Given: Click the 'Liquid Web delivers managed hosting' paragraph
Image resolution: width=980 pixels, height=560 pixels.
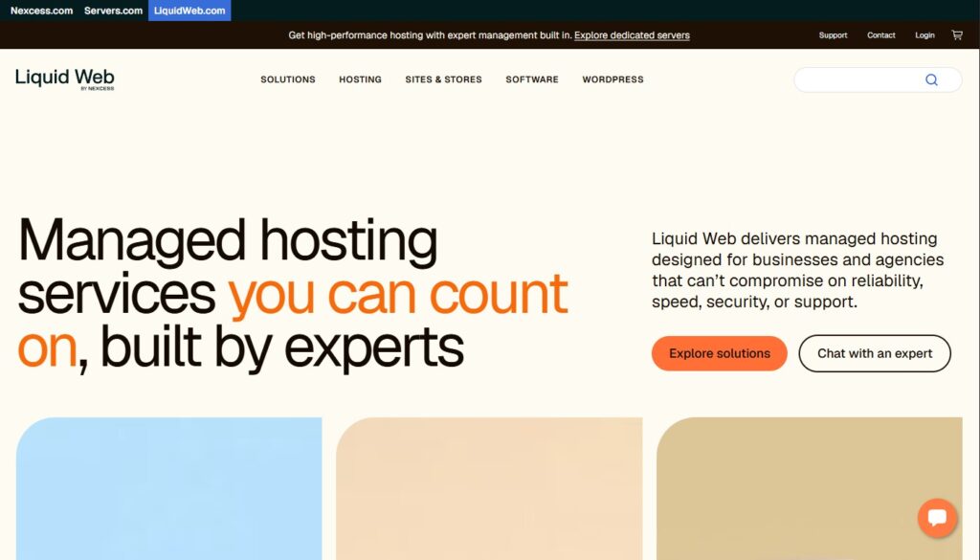Looking at the screenshot, I should point(797,270).
